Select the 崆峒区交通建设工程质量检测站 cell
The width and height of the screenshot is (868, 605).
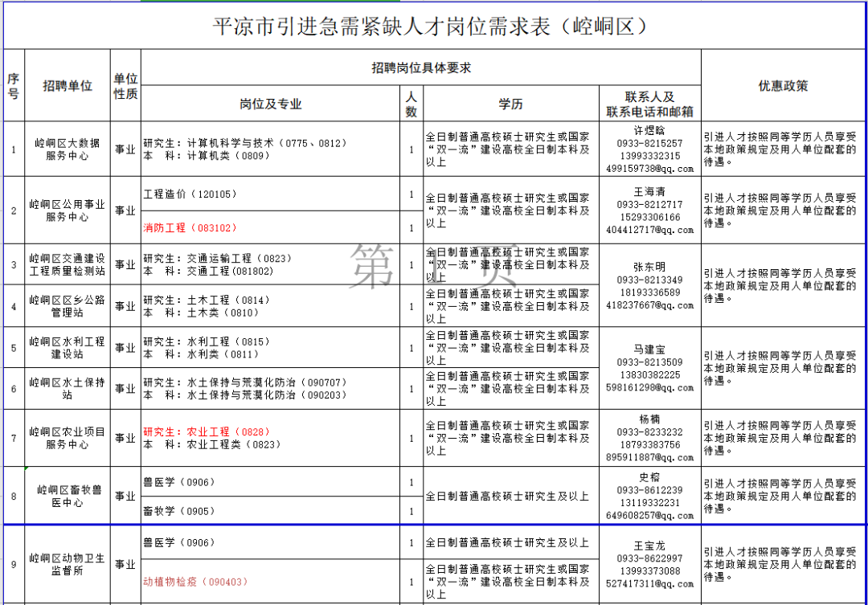68,264
